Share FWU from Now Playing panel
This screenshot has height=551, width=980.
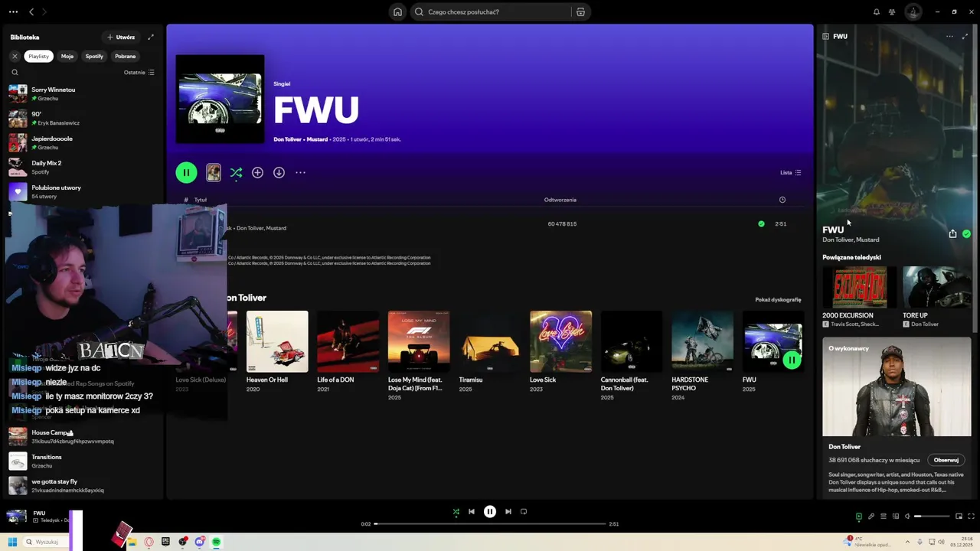pos(952,233)
